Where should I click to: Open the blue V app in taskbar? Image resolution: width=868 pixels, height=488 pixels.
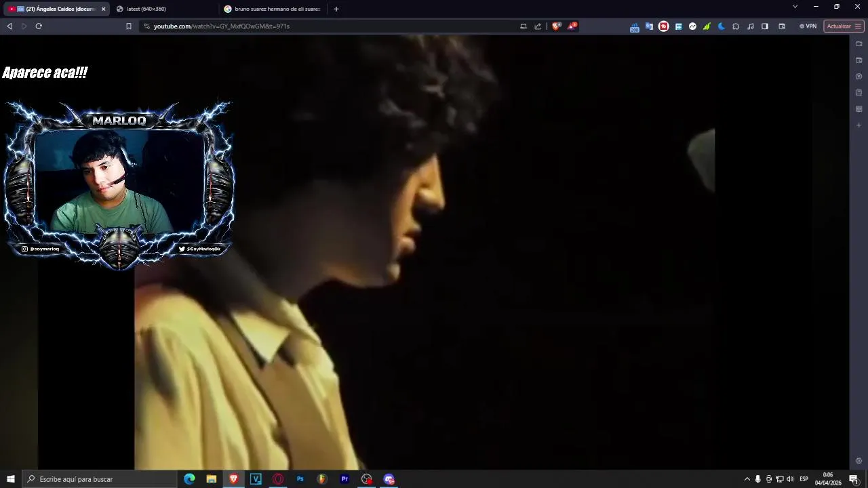tap(256, 479)
